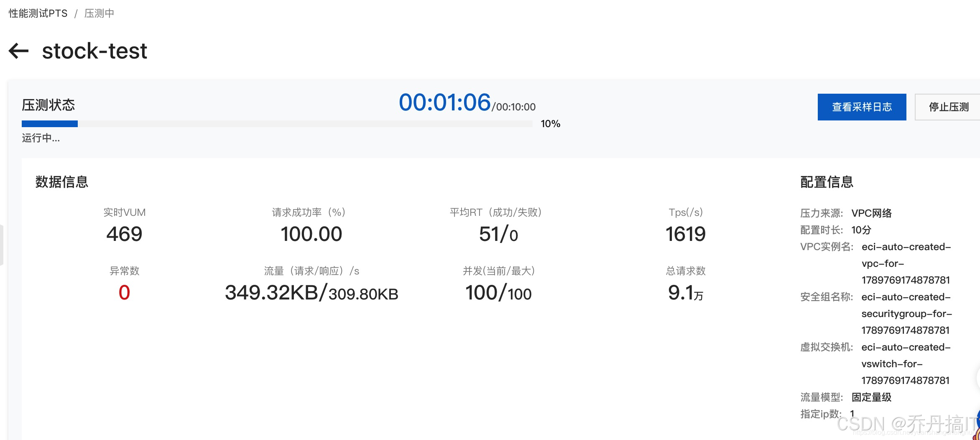This screenshot has height=440, width=980.
Task: Click the back arrow next to stock-test
Action: coord(19,51)
